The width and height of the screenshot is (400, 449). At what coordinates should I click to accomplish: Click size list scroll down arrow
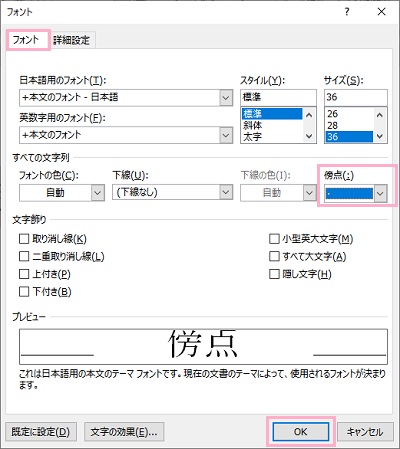tap(380, 136)
